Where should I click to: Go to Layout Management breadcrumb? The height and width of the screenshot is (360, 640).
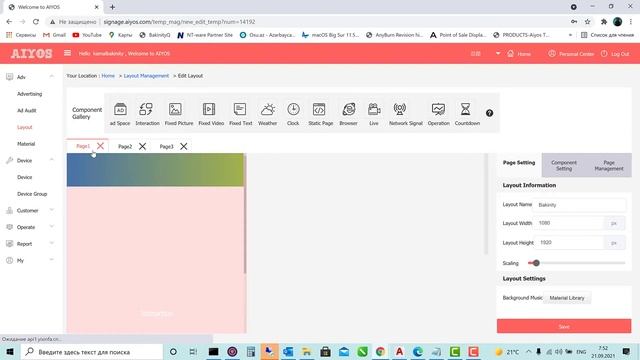[146, 76]
